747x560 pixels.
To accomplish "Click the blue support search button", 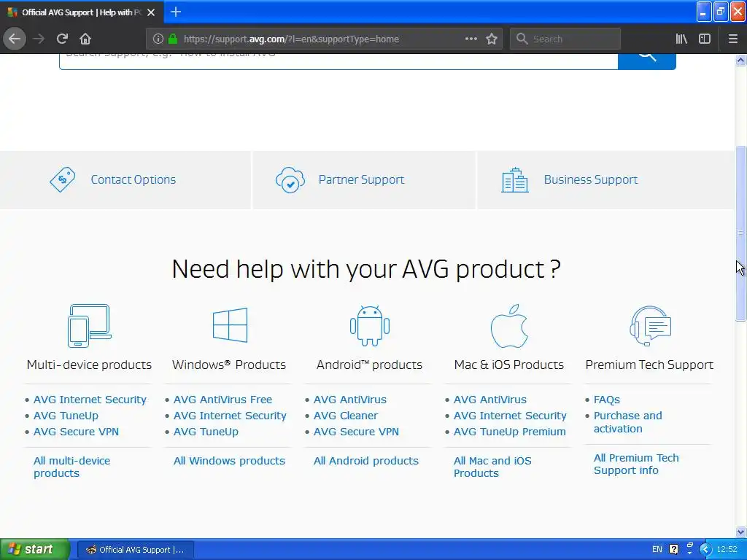I will point(646,61).
